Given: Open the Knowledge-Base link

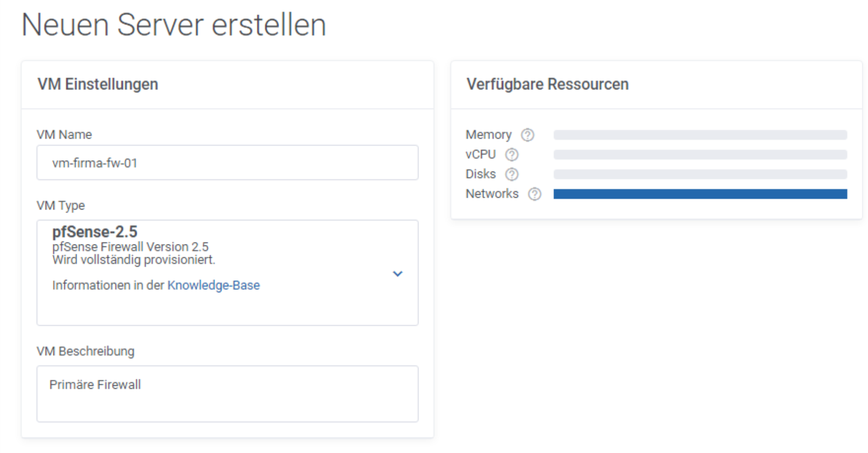Looking at the screenshot, I should tap(213, 285).
